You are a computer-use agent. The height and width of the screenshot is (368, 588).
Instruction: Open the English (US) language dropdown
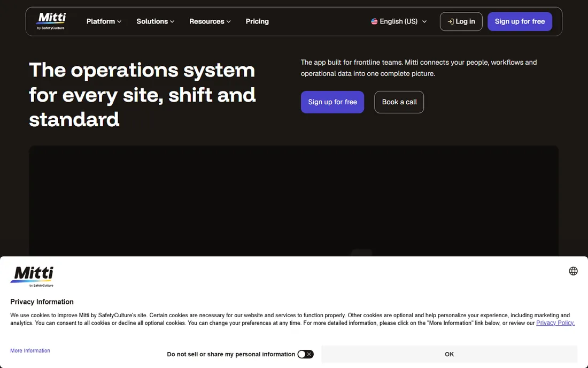click(399, 21)
